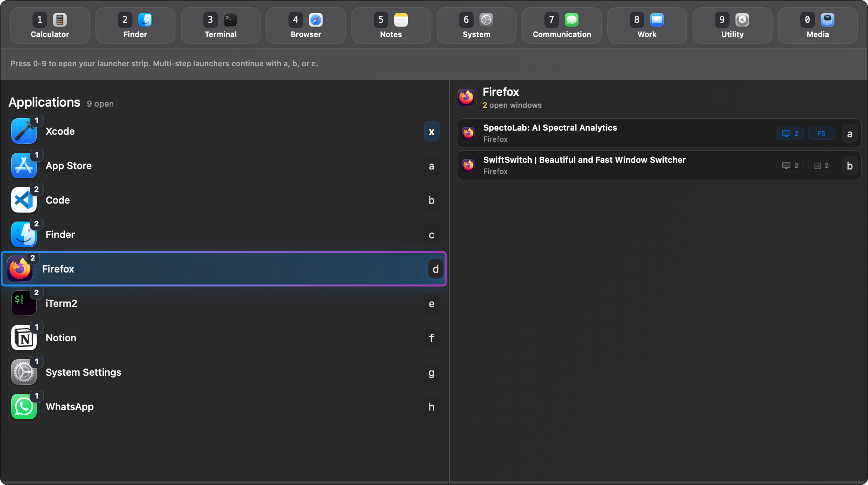Click the window count badge on Firefox icon
Image resolution: width=868 pixels, height=485 pixels.
[33, 258]
